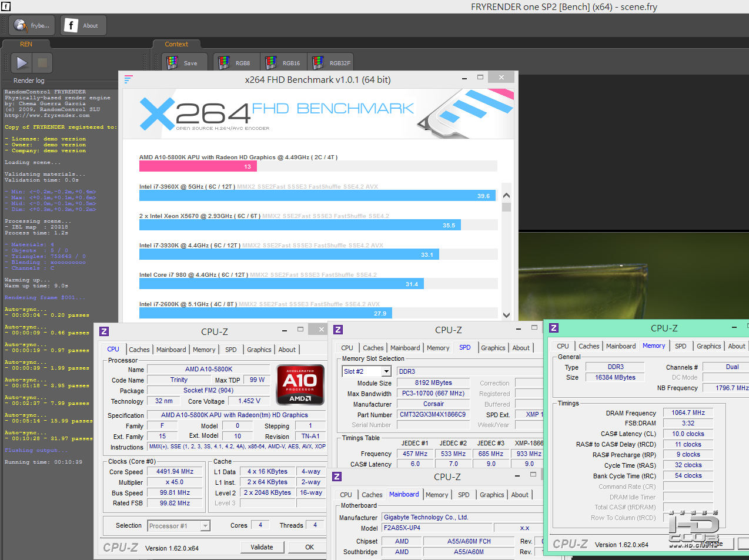Click DRAM Frequency 1064.7 MHz value

tap(688, 413)
